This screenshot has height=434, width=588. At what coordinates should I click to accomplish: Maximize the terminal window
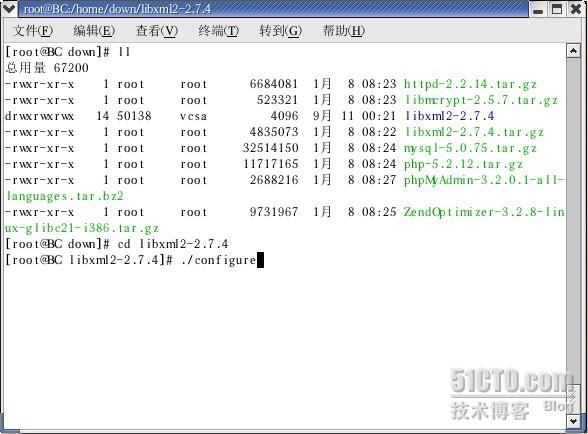557,9
